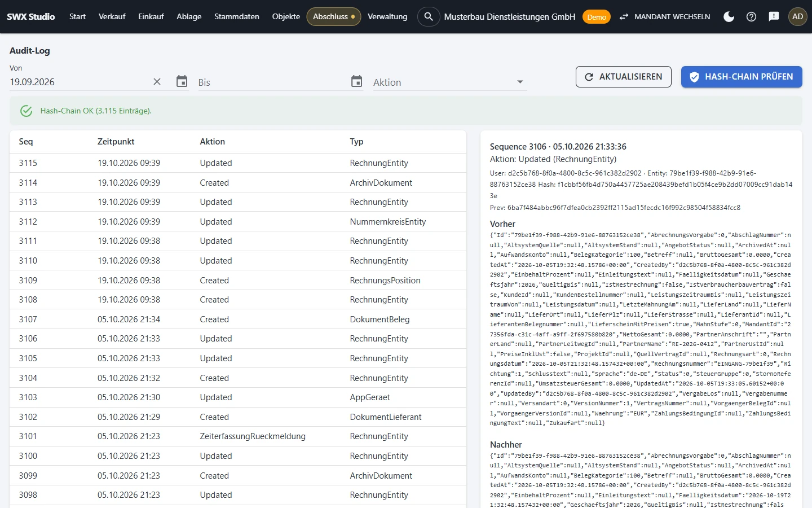The image size is (812, 508).
Task: Open the search magnifier icon
Action: tap(429, 16)
